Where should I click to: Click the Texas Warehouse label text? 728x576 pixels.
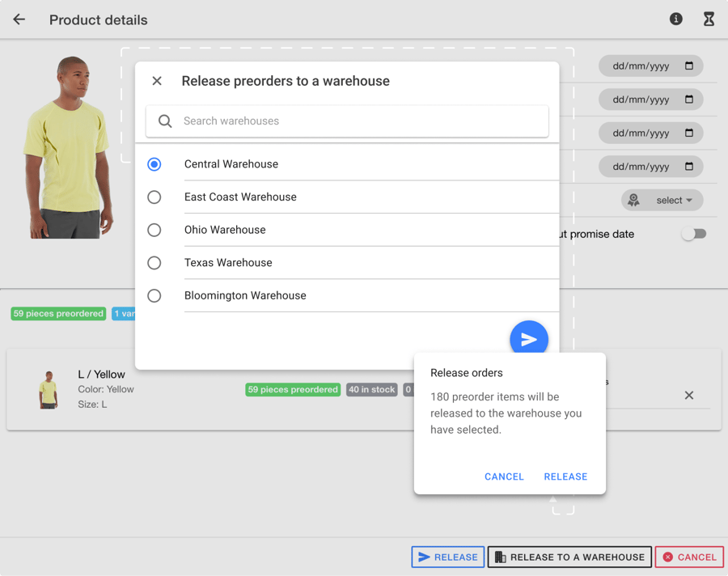coord(228,263)
